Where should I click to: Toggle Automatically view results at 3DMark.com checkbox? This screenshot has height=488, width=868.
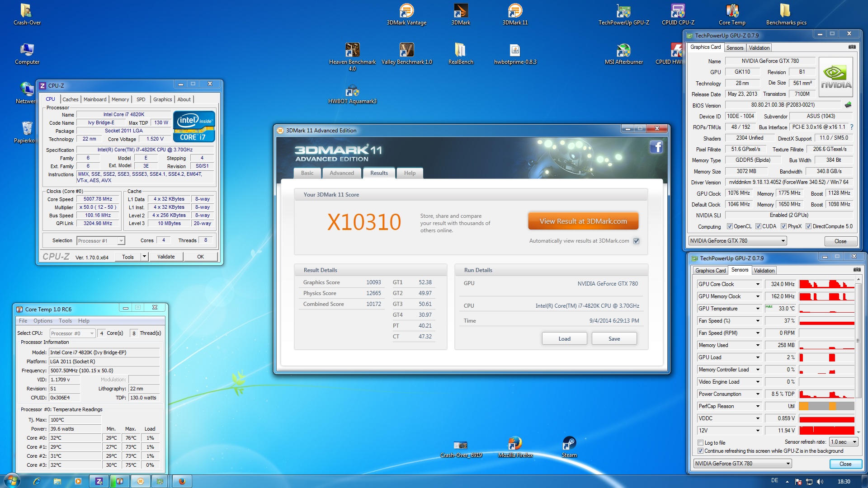click(x=636, y=241)
